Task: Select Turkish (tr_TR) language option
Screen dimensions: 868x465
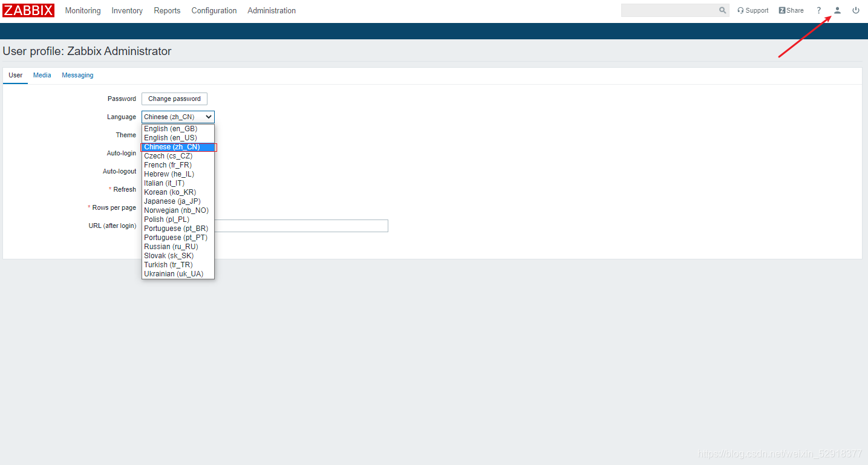Action: 178,265
